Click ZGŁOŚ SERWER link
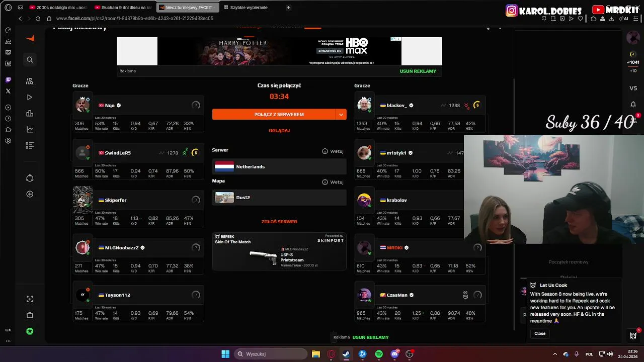Image resolution: width=644 pixels, height=362 pixels. click(x=279, y=222)
